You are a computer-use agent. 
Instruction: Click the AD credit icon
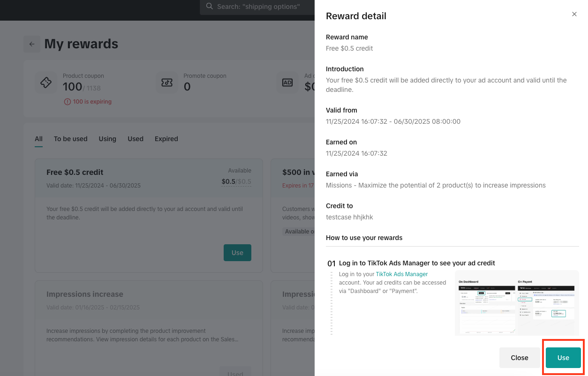[x=287, y=83]
